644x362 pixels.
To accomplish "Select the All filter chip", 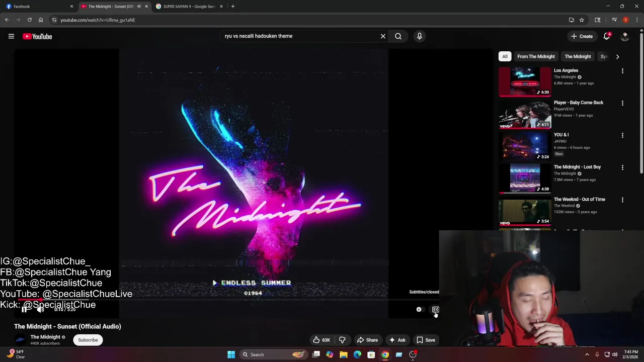I will point(505,57).
